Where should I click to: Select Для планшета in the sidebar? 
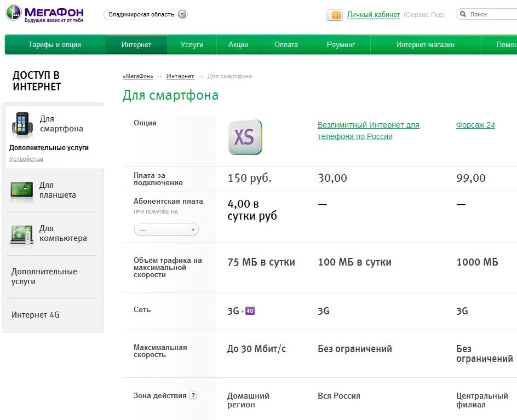(x=58, y=190)
